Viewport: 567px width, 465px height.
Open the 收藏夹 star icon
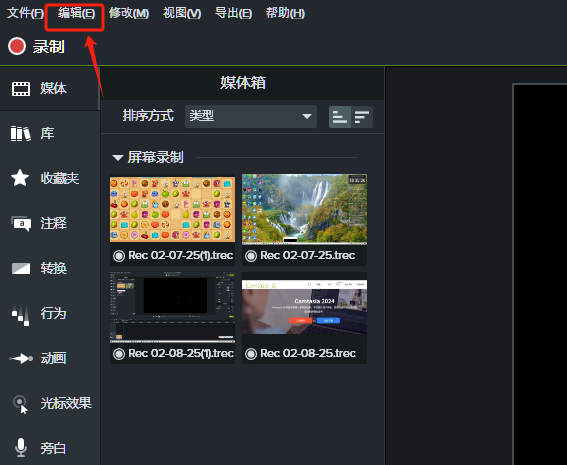click(x=20, y=178)
